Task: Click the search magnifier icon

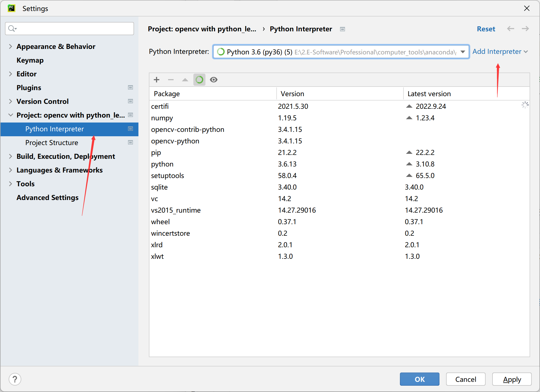Action: 12,29
